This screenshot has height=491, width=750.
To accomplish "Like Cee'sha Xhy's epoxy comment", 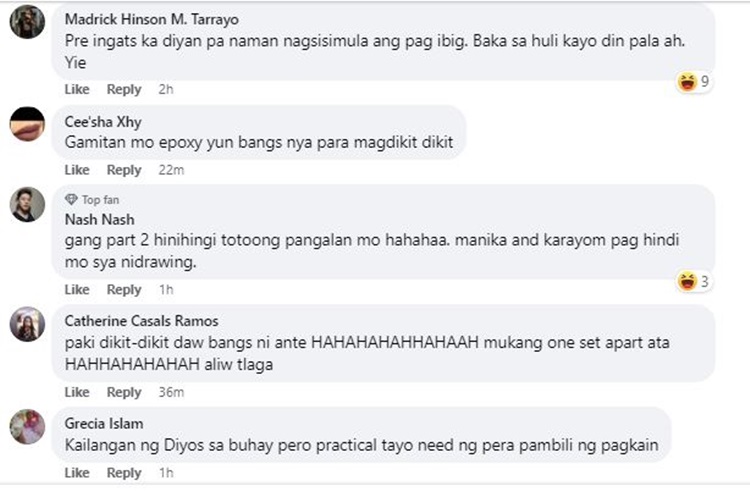I will tap(77, 170).
